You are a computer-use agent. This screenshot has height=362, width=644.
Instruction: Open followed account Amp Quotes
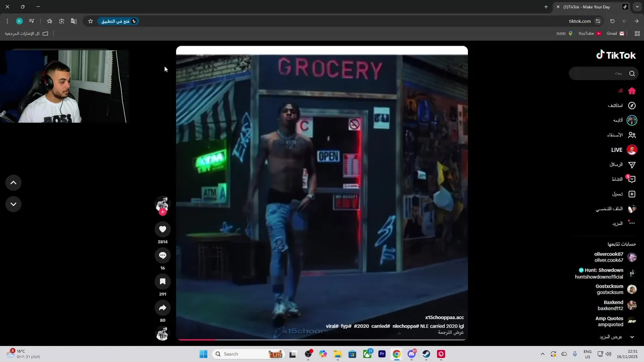616,322
